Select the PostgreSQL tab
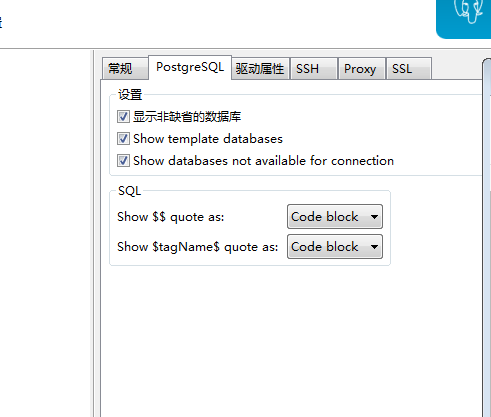 190,67
